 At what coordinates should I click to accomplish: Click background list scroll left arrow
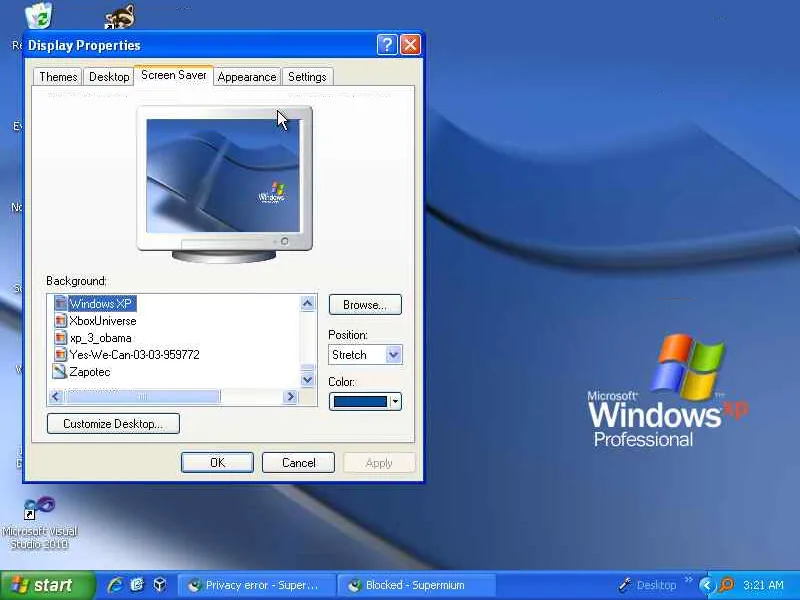point(56,396)
